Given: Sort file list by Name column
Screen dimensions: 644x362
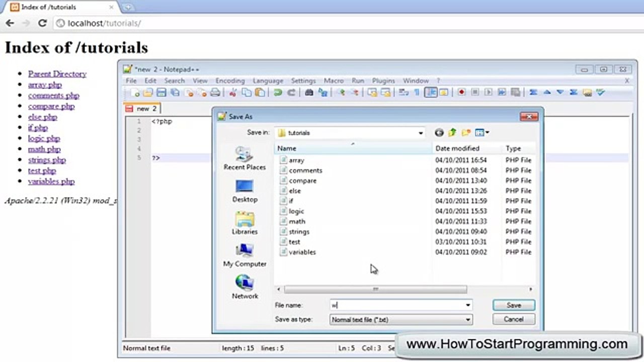Looking at the screenshot, I should coord(353,148).
